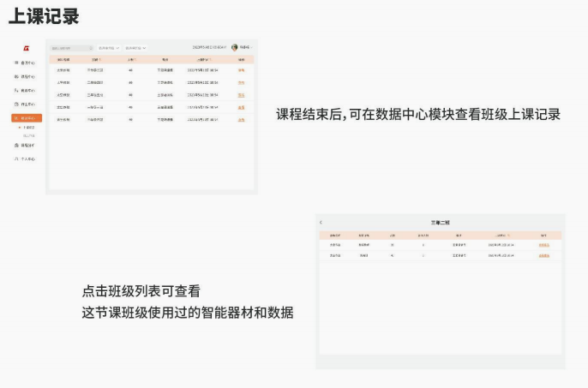This screenshot has width=588, height=388.
Task: Open the orange link in the second 三年二班 row
Action: pyautogui.click(x=544, y=255)
